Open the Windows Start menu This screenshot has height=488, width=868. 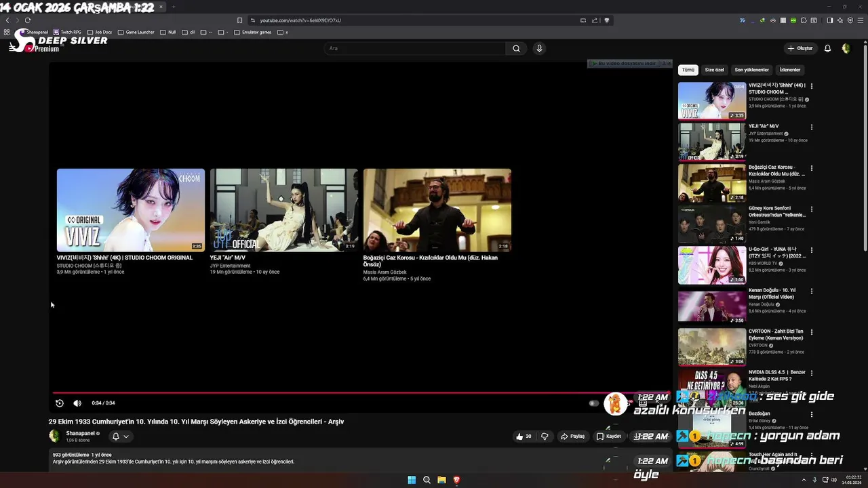(x=412, y=480)
